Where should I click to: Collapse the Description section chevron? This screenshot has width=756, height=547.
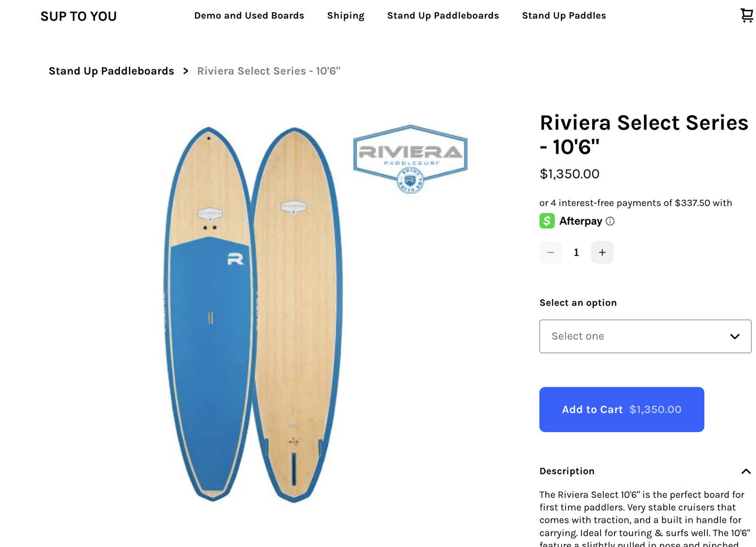(x=746, y=471)
